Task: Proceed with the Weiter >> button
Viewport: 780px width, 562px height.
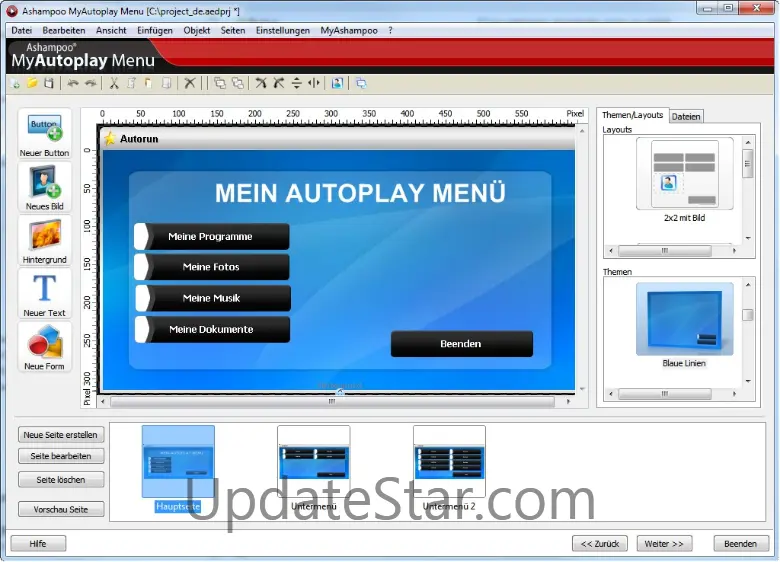Action: point(664,544)
